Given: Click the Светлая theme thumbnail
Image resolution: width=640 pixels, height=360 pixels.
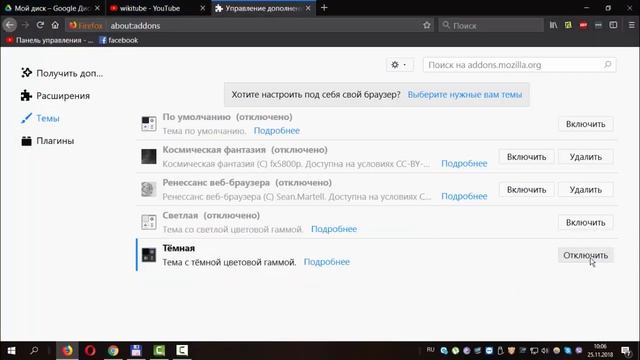Looking at the screenshot, I should (x=149, y=222).
